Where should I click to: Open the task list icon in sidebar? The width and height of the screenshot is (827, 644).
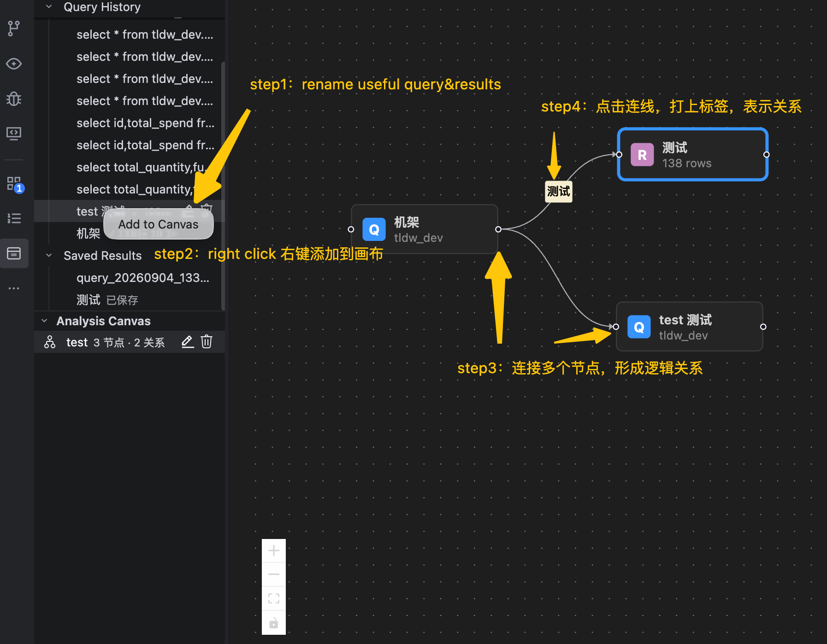(x=14, y=218)
